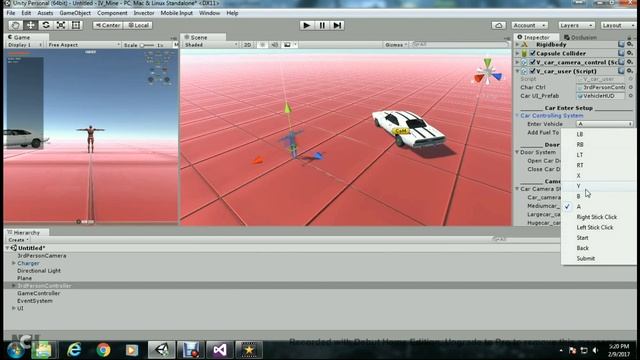Screen dimensions: 640x360
Task: Toggle the Capsule Collider checkbox
Action: click(x=533, y=53)
